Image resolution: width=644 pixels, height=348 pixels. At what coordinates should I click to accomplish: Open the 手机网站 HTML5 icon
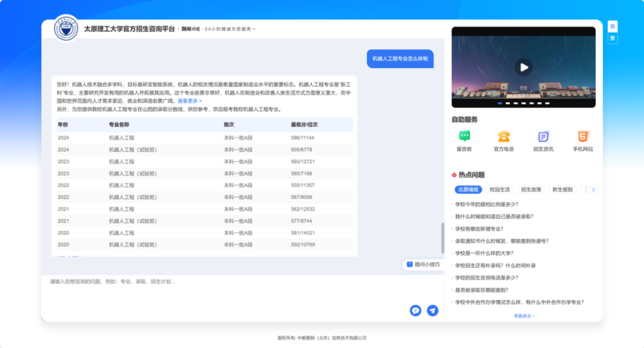(583, 137)
